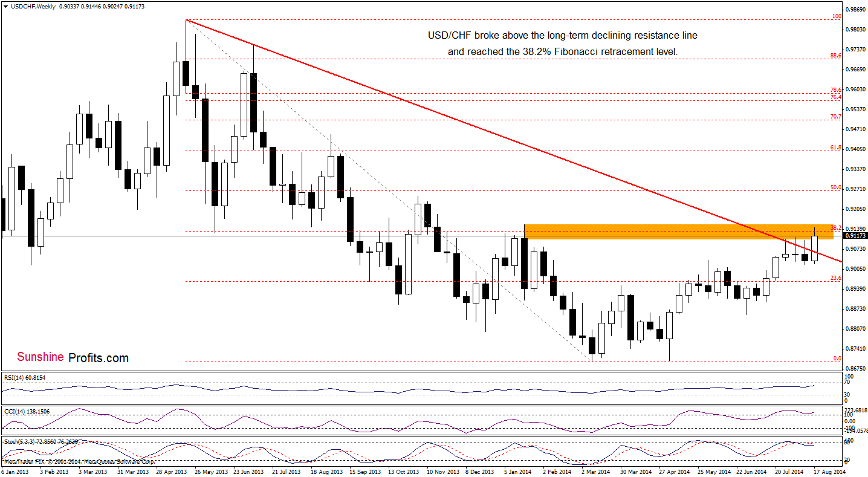Click the 0.92050 price axis label

click(856, 209)
